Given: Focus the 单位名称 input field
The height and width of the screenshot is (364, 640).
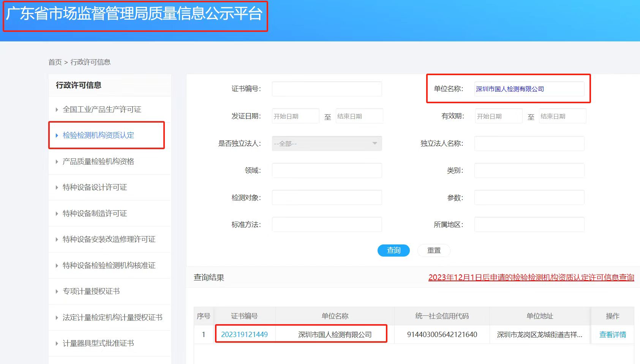Looking at the screenshot, I should click(x=529, y=89).
